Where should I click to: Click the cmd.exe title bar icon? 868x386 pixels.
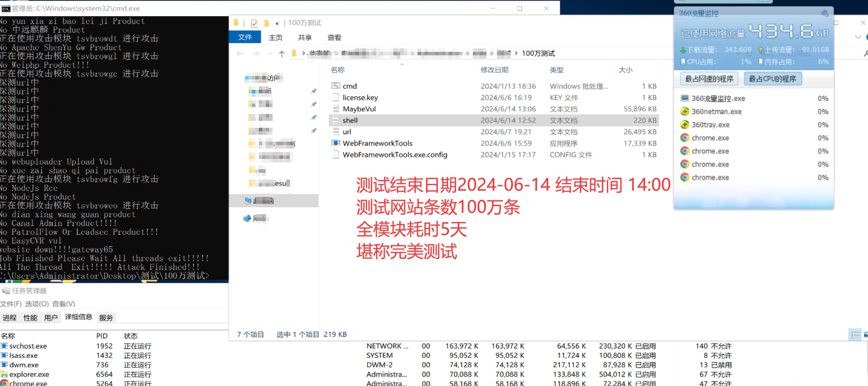[x=6, y=9]
